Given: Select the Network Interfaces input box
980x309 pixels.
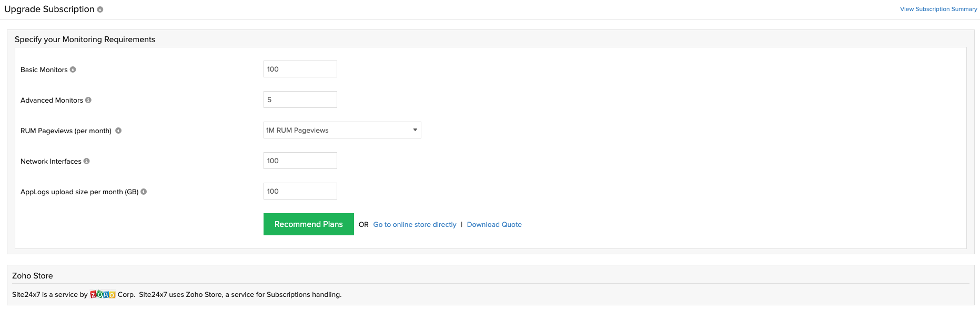Looking at the screenshot, I should (300, 161).
